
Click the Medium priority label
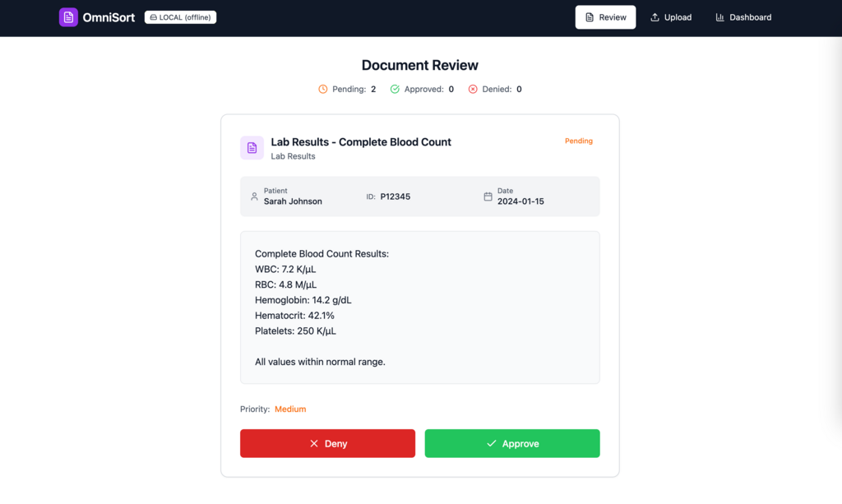[x=290, y=409]
